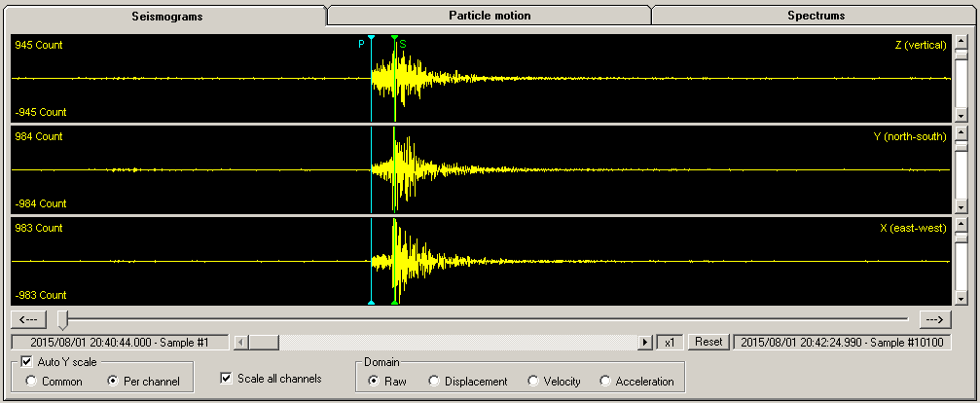Click X east-west channel scroll down arrow
980x403 pixels.
(962, 299)
